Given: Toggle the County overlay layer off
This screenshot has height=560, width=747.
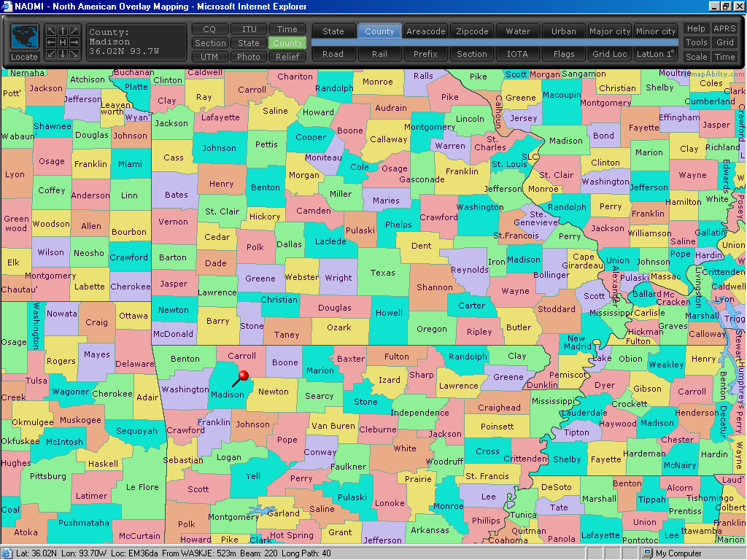Looking at the screenshot, I should point(379,31).
